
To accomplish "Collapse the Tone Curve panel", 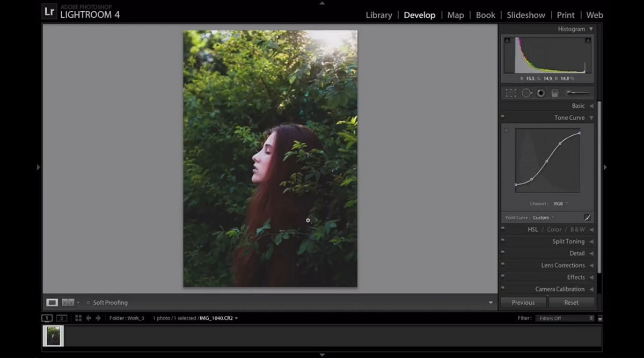I will pyautogui.click(x=591, y=118).
